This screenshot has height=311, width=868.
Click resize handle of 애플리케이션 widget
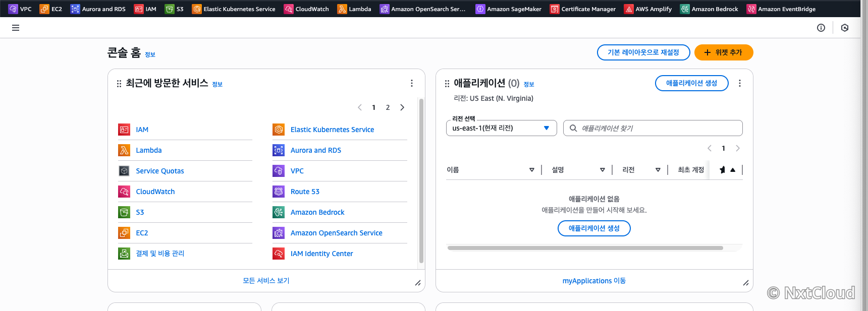point(746,283)
